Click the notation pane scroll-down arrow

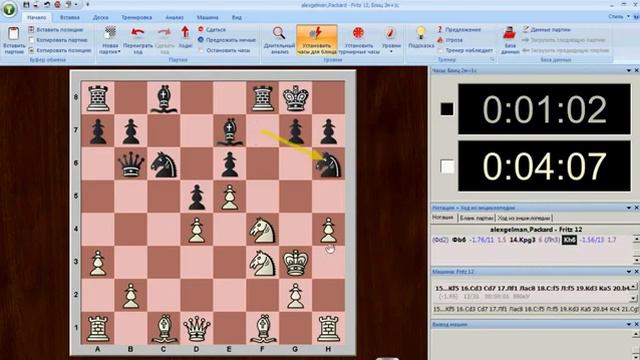636,260
